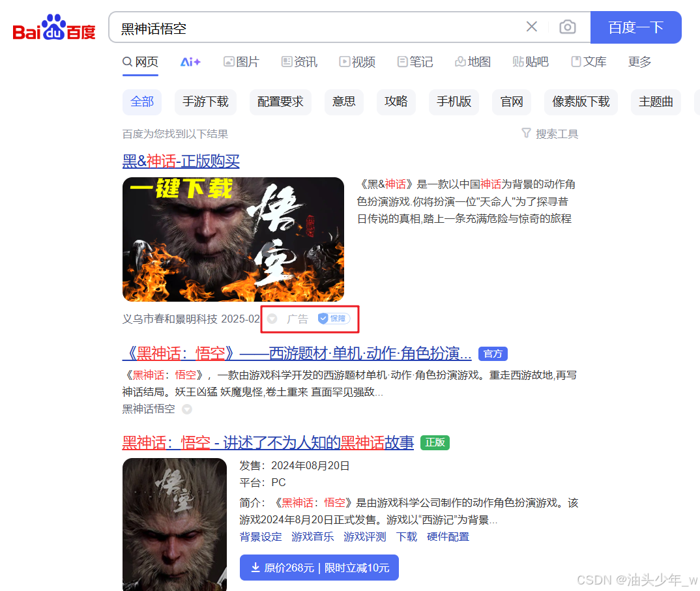
Task: Open the 黑&神话-正版购买 result link
Action: tap(181, 161)
